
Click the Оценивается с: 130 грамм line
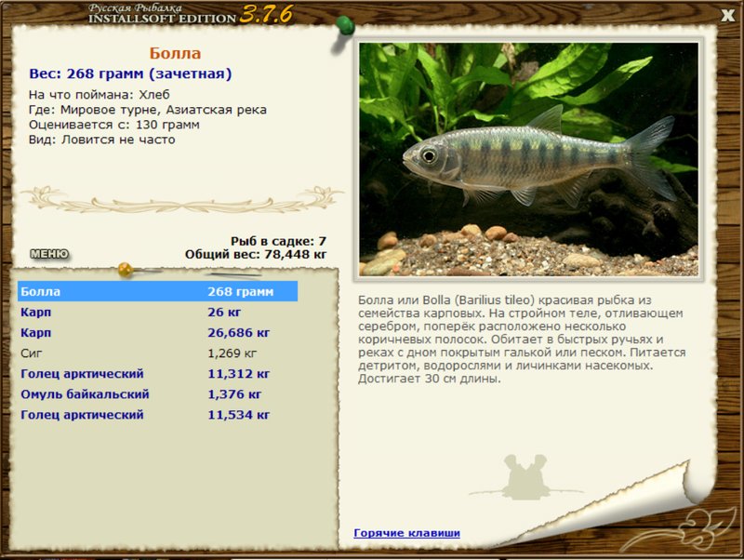point(113,125)
